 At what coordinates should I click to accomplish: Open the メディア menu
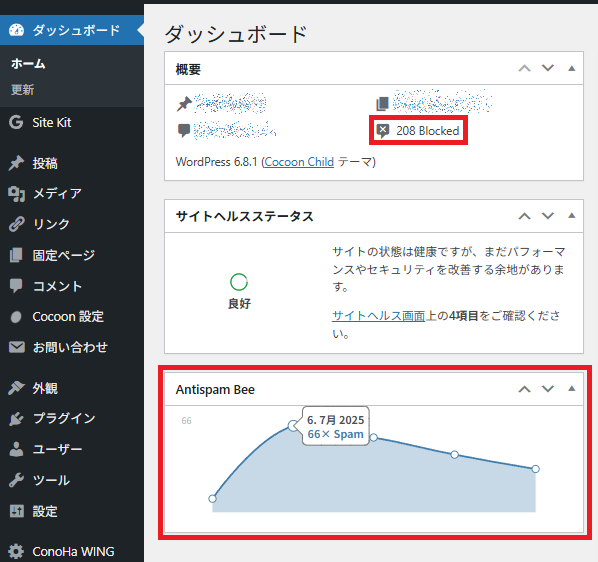[x=72, y=194]
